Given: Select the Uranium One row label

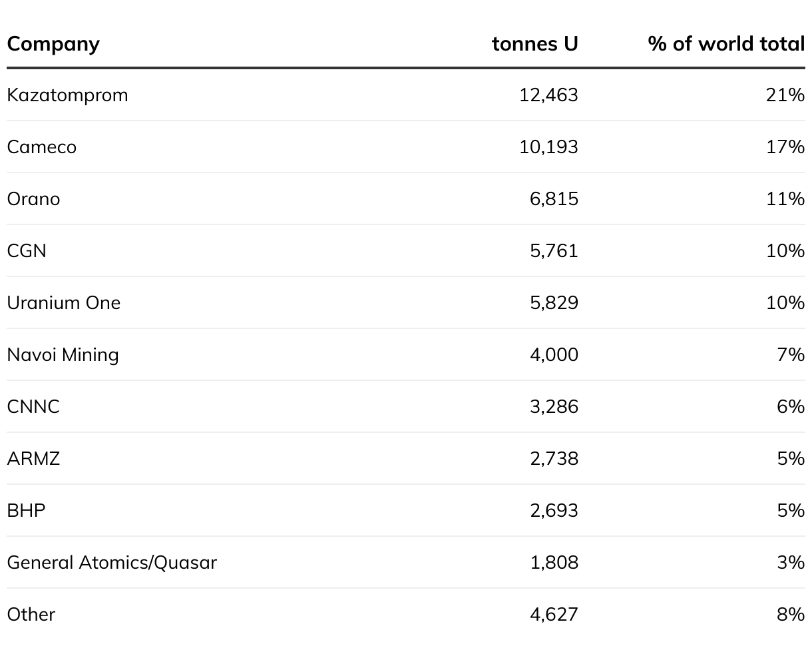Looking at the screenshot, I should pos(64,303).
